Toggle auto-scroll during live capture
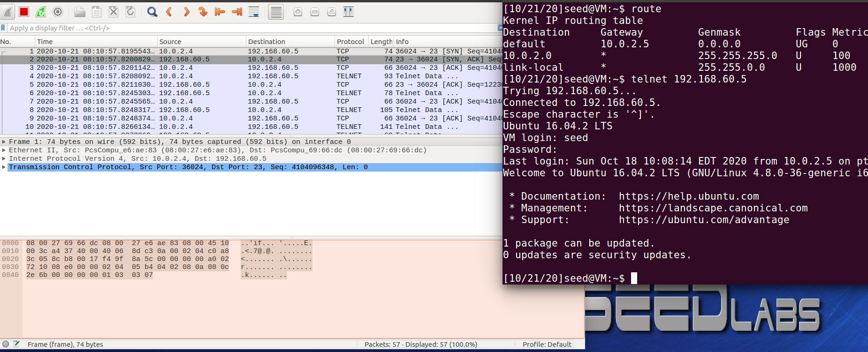 [x=254, y=12]
